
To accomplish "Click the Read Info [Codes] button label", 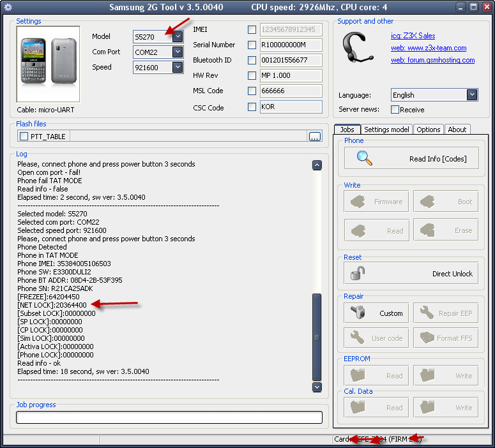I will click(x=438, y=159).
